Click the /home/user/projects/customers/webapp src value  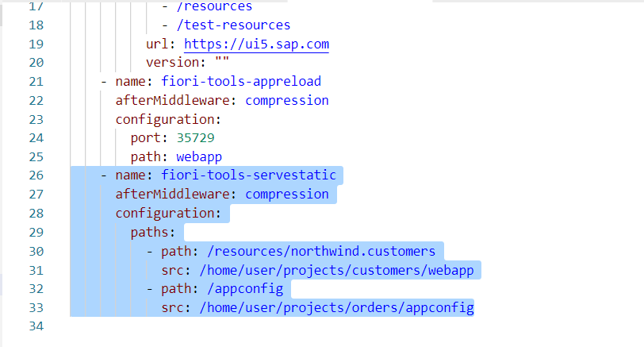click(x=336, y=271)
